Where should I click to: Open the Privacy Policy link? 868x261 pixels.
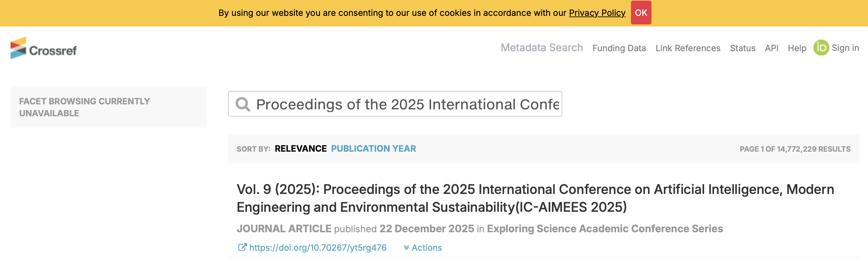pyautogui.click(x=597, y=13)
